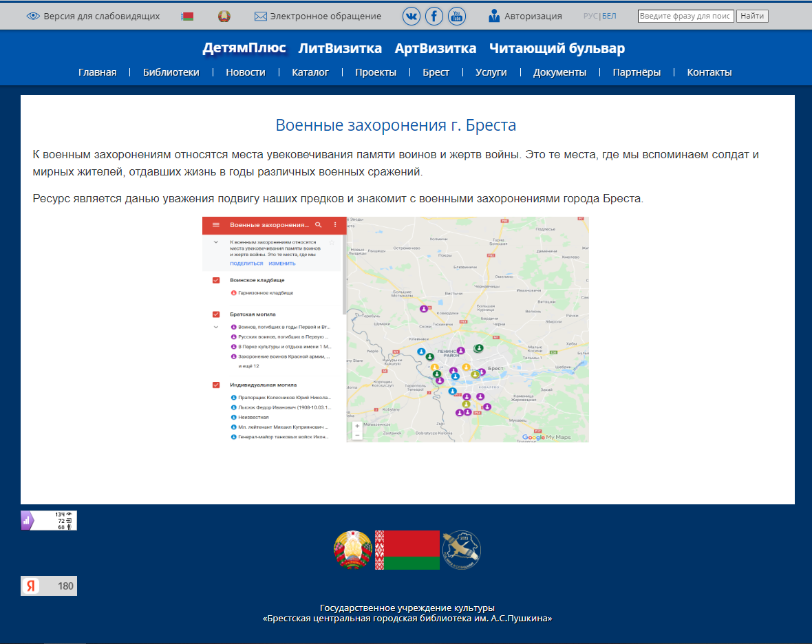
Task: Open the three-dot options menu in map header
Action: tap(335, 225)
